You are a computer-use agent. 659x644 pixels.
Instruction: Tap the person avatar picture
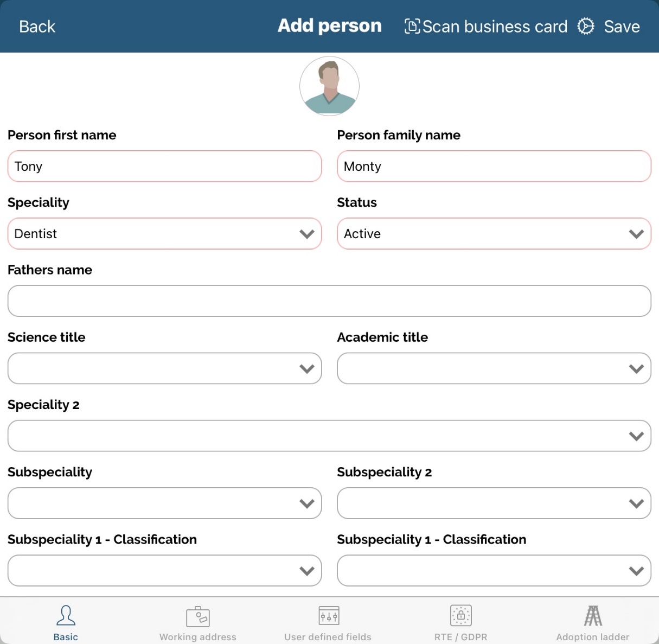329,86
